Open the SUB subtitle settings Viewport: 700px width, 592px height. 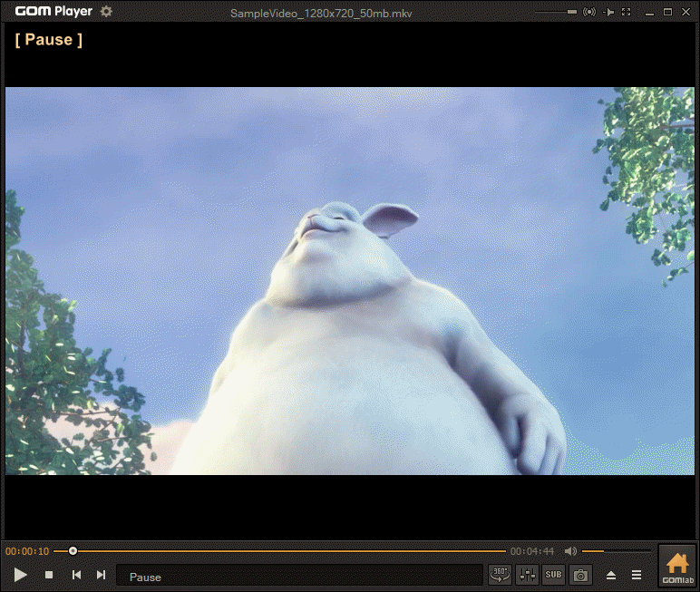pos(554,575)
